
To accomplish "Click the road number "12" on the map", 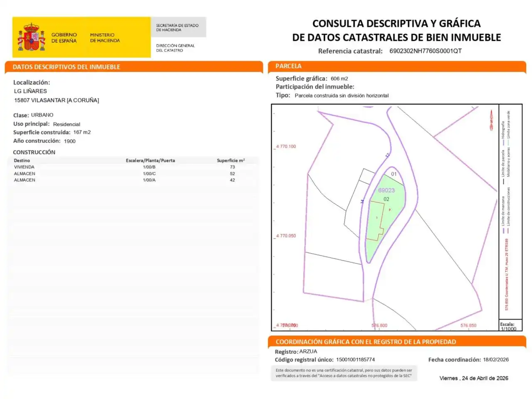I will [x=387, y=155].
